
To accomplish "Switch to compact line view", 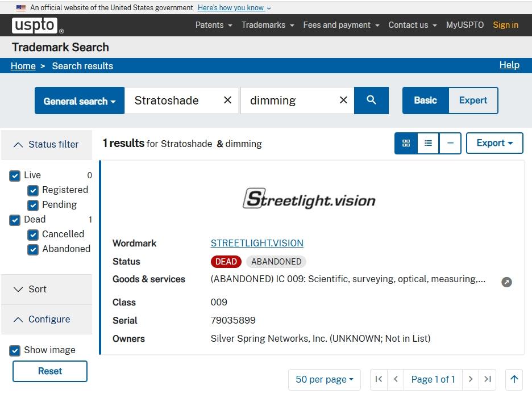I will tap(450, 143).
